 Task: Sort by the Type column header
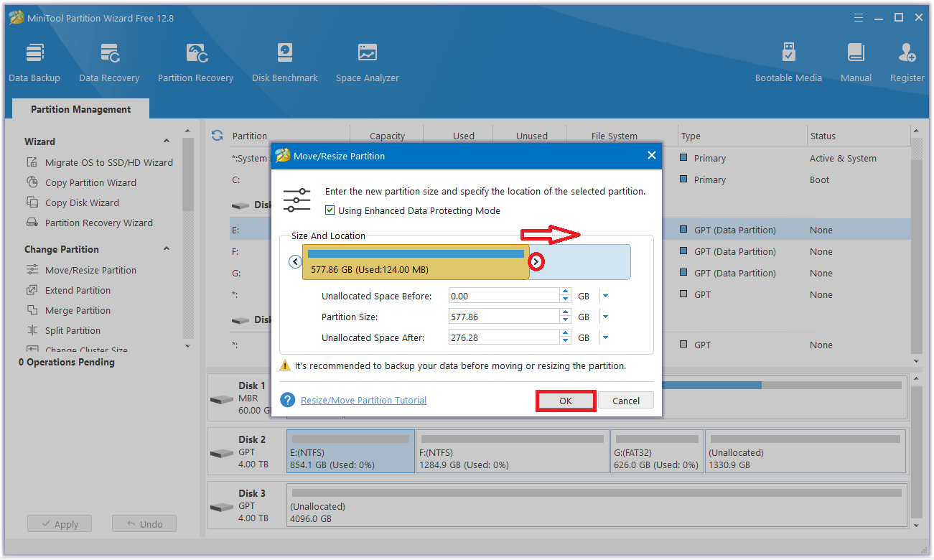coord(742,136)
